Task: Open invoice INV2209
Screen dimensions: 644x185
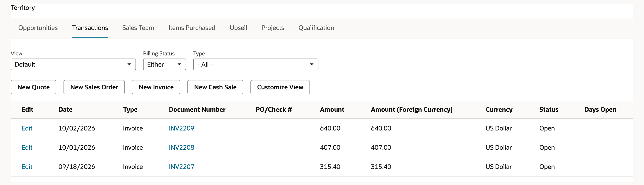Action: 182,128
